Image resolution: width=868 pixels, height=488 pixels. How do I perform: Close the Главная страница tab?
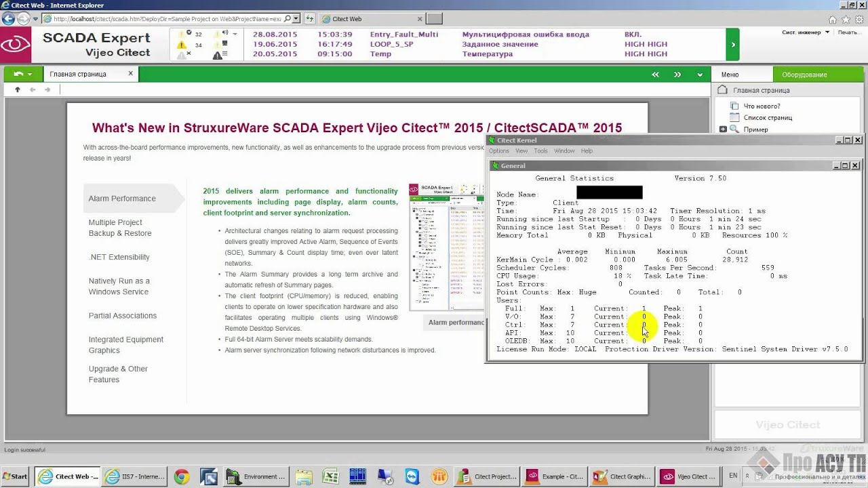(x=131, y=74)
